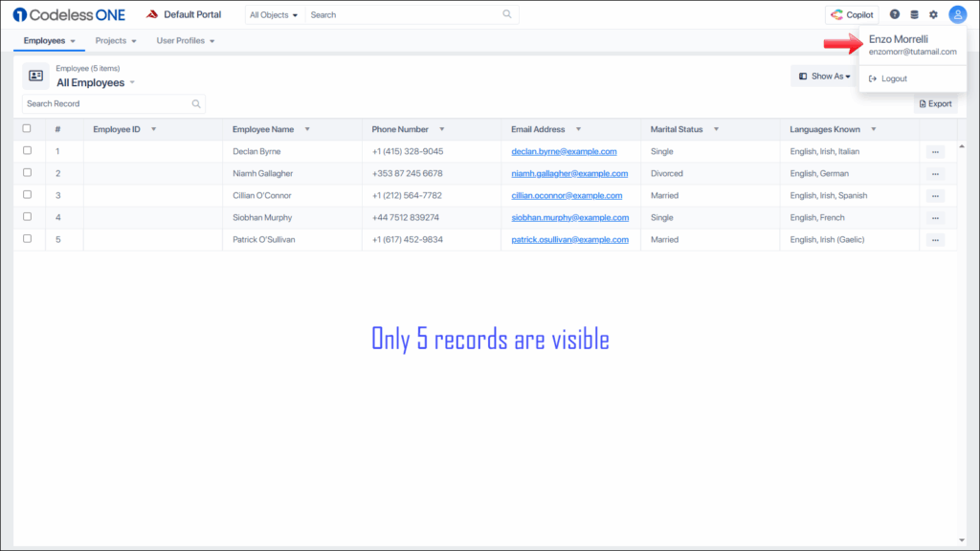Image resolution: width=980 pixels, height=551 pixels.
Task: Switch to the Projects tab
Action: pos(116,40)
